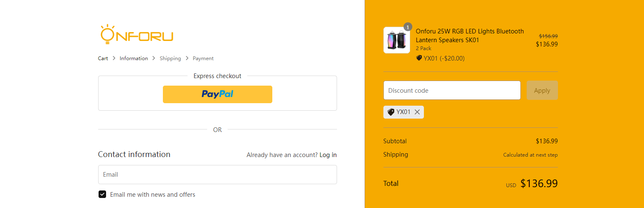644x208 pixels.
Task: Toggle Email me with news and offers
Action: [x=102, y=194]
